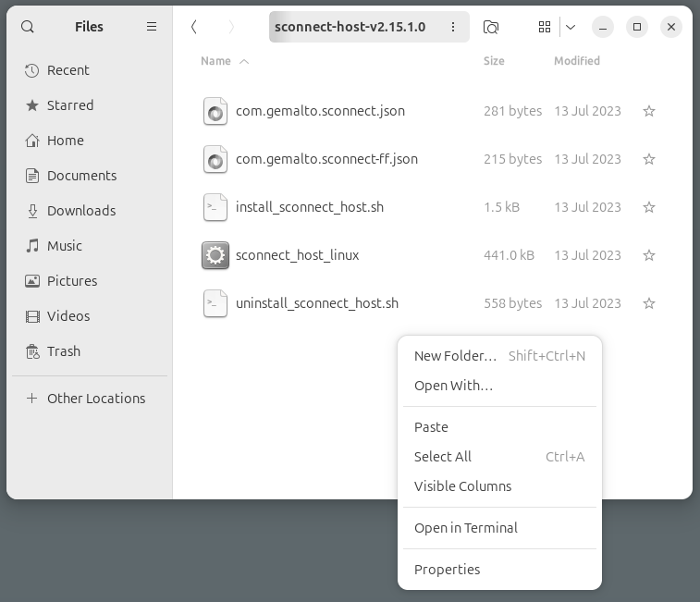Select the sconnect_host_linux file name

[x=298, y=255]
